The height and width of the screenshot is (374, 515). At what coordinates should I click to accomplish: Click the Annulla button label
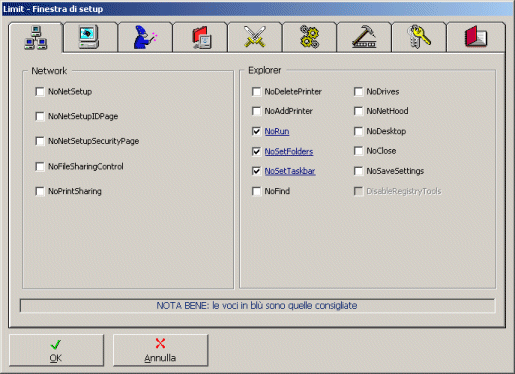[x=160, y=358]
